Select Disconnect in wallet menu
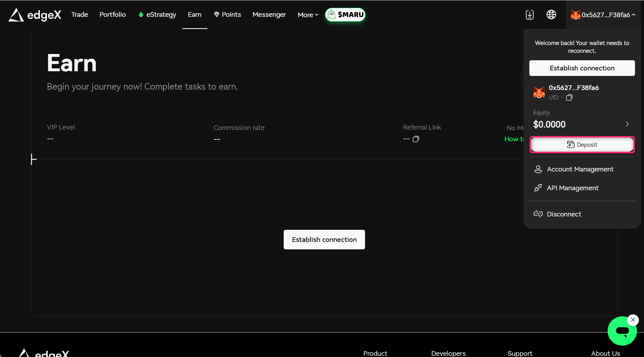Screen dimensions: 644x357 tap(563, 214)
